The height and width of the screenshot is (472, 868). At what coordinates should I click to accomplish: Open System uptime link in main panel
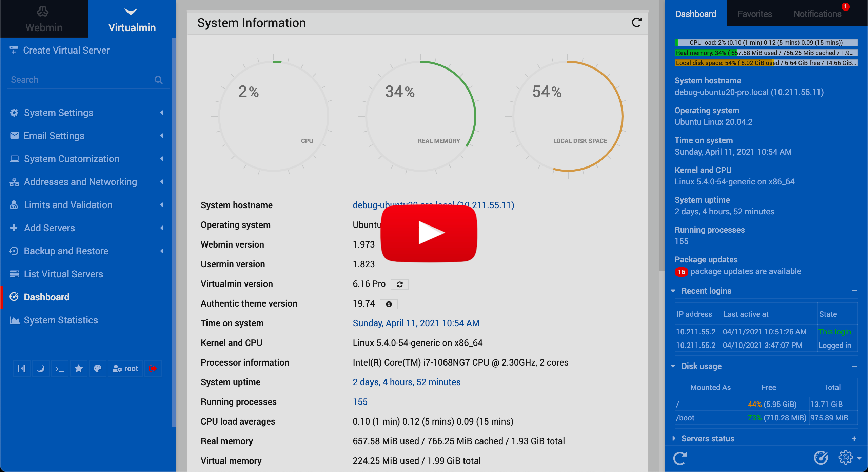(407, 382)
